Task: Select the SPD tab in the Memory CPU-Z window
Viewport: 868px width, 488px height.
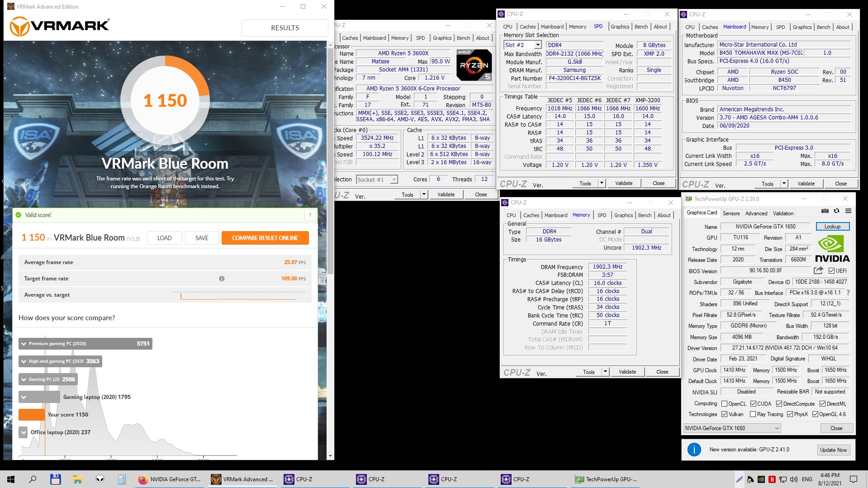Action: coord(602,215)
